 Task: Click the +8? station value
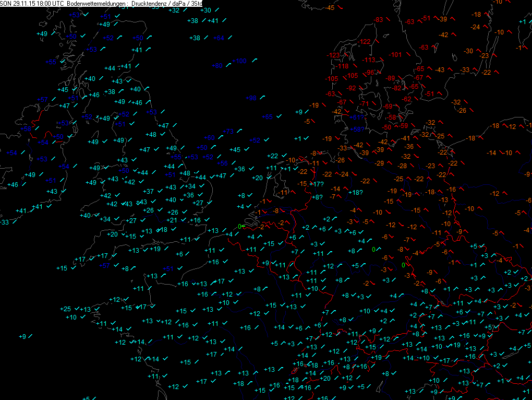317,197
